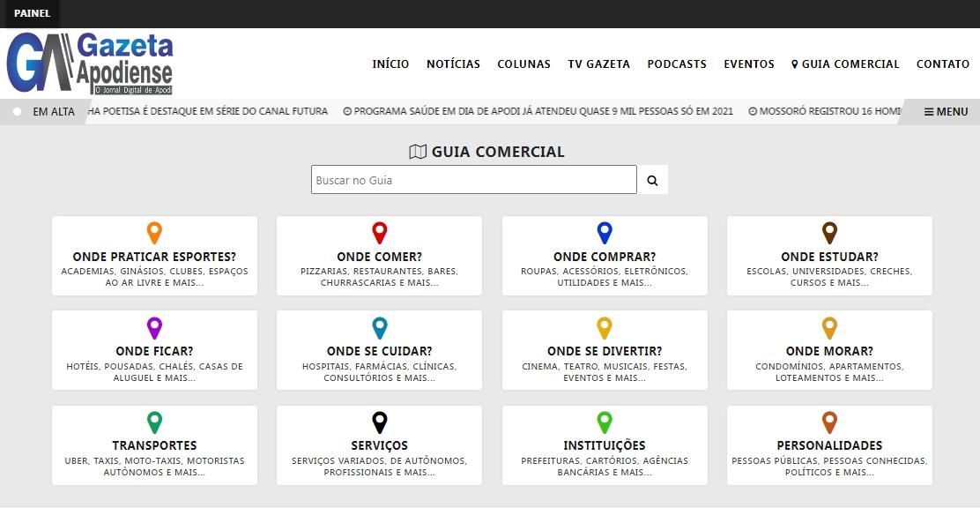Click the black pin icon above SERVIÇOS
980x508 pixels.
coord(379,421)
